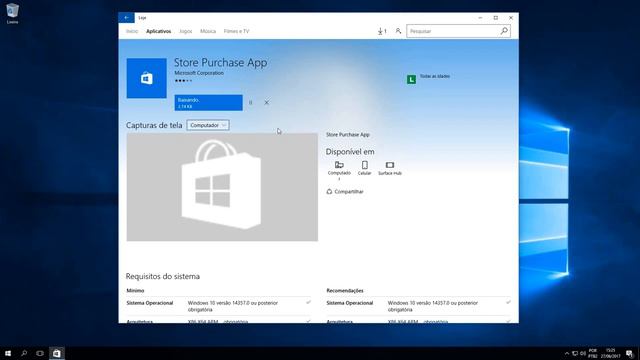Open Task View on the taskbar
640x360 pixels.
pyautogui.click(x=40, y=353)
